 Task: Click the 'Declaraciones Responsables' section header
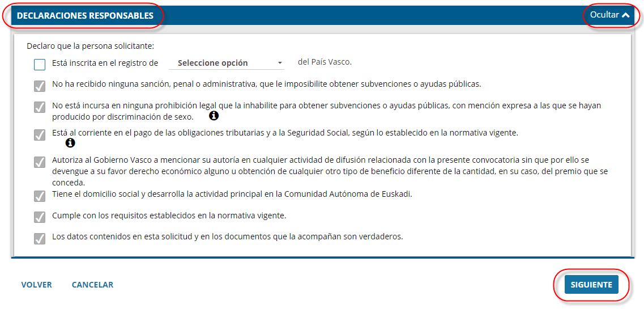point(85,16)
